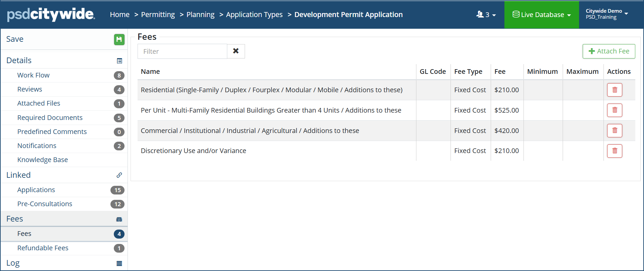644x271 pixels.
Task: Go to Permitting via breadcrumb
Action: coord(158,15)
